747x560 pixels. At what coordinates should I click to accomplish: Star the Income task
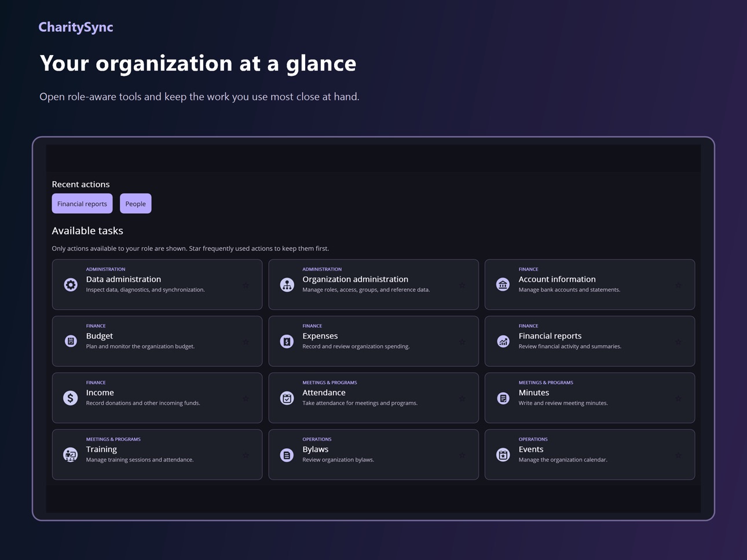coord(246,398)
